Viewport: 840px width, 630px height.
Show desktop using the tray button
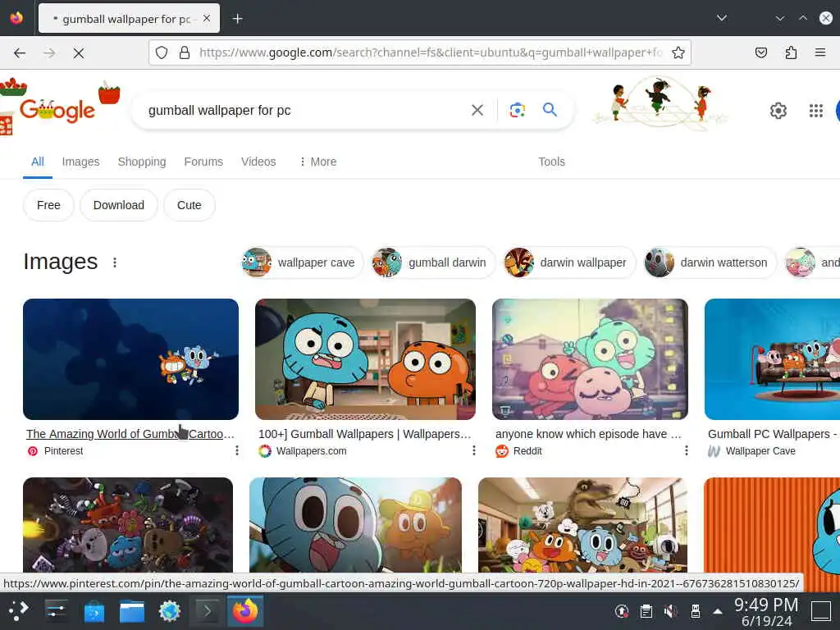click(820, 611)
